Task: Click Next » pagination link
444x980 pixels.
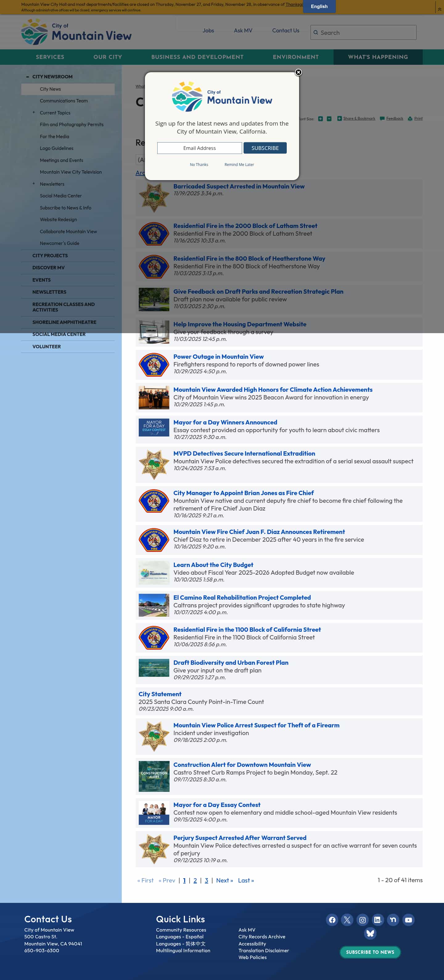Action: point(224,880)
